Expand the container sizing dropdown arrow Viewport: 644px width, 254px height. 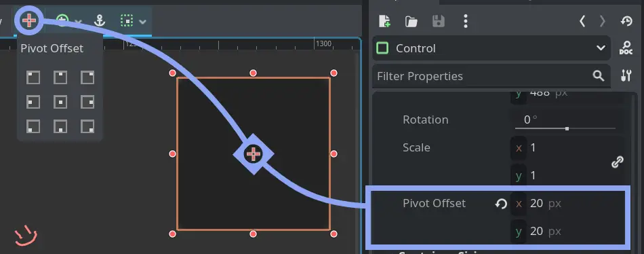143,22
